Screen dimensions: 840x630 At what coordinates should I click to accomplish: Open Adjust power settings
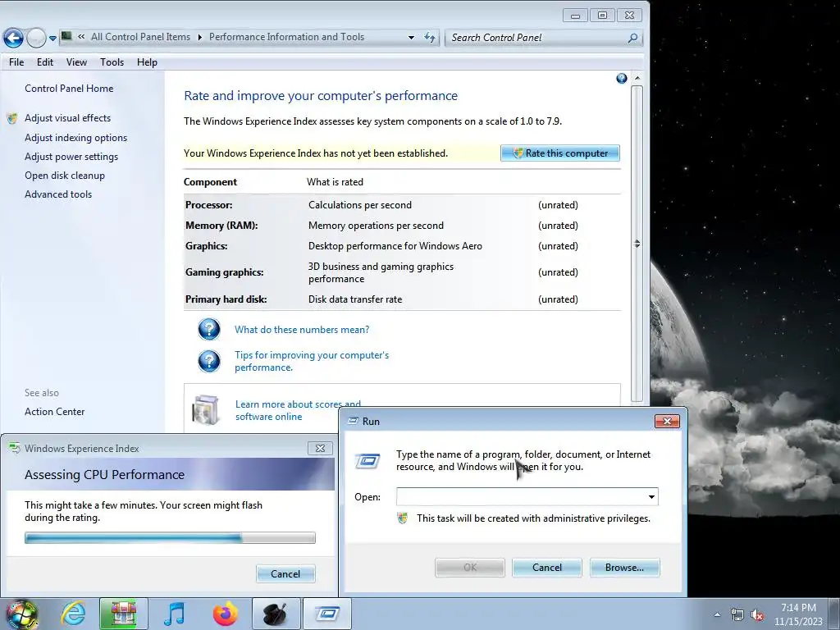[71, 157]
